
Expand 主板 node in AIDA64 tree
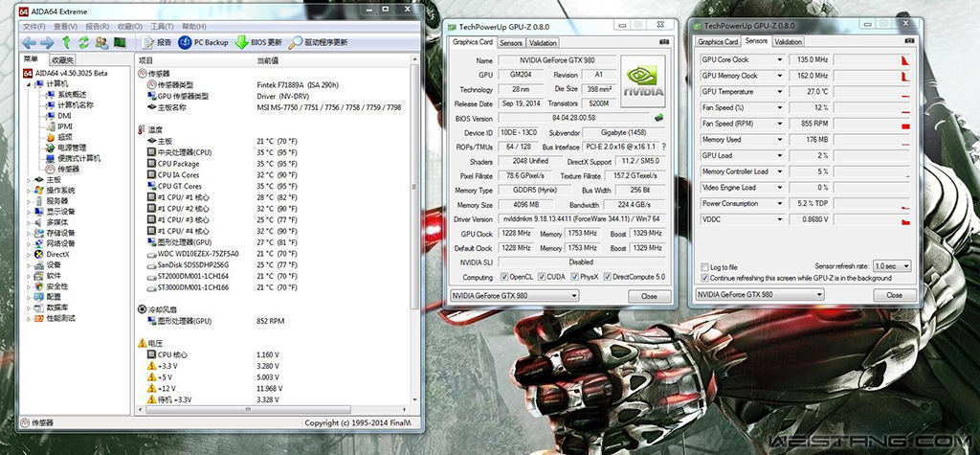pos(29,180)
